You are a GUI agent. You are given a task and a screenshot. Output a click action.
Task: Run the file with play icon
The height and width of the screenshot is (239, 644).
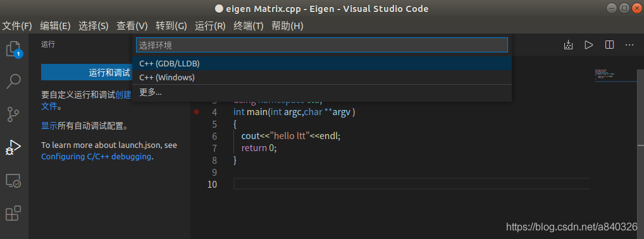coord(589,45)
